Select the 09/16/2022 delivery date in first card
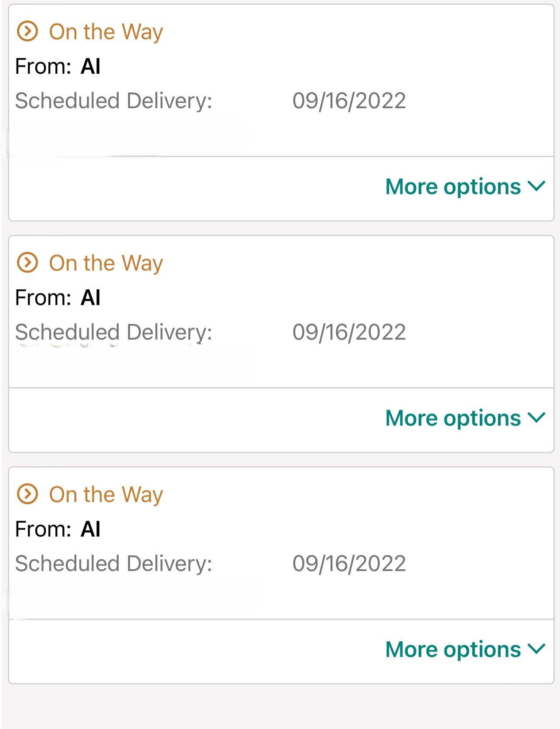 click(x=349, y=101)
